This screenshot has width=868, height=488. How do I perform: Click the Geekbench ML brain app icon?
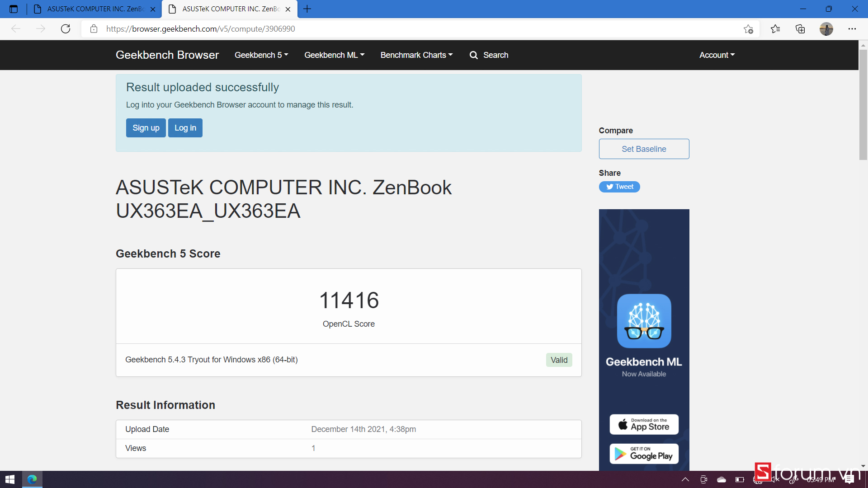[644, 321]
